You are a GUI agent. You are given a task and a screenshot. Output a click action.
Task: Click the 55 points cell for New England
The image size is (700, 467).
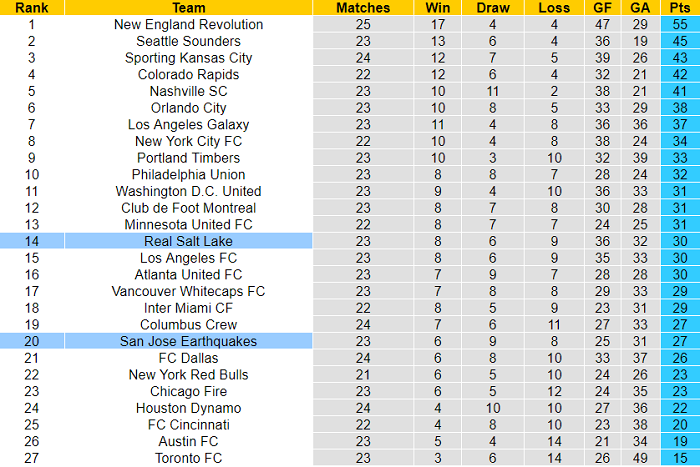tap(679, 24)
